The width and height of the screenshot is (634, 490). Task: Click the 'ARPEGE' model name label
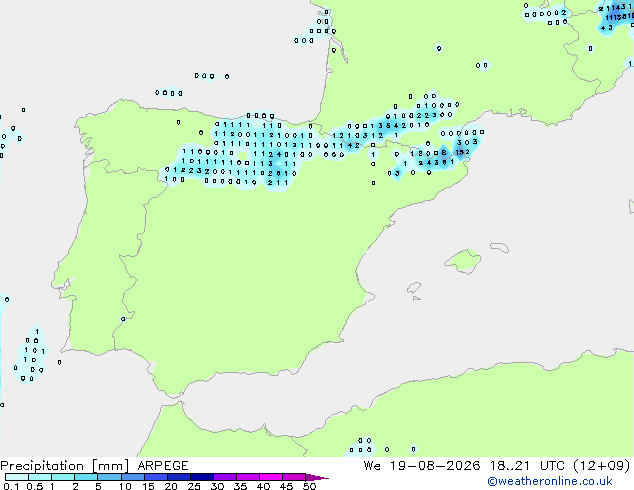pos(163,466)
